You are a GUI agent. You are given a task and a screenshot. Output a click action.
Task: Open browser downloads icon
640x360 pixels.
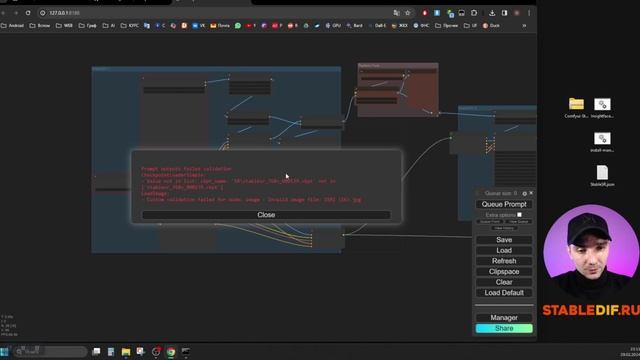point(492,13)
